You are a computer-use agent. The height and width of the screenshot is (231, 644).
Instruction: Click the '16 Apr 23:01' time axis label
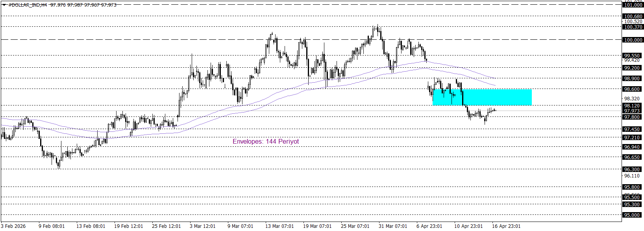[x=506, y=226]
